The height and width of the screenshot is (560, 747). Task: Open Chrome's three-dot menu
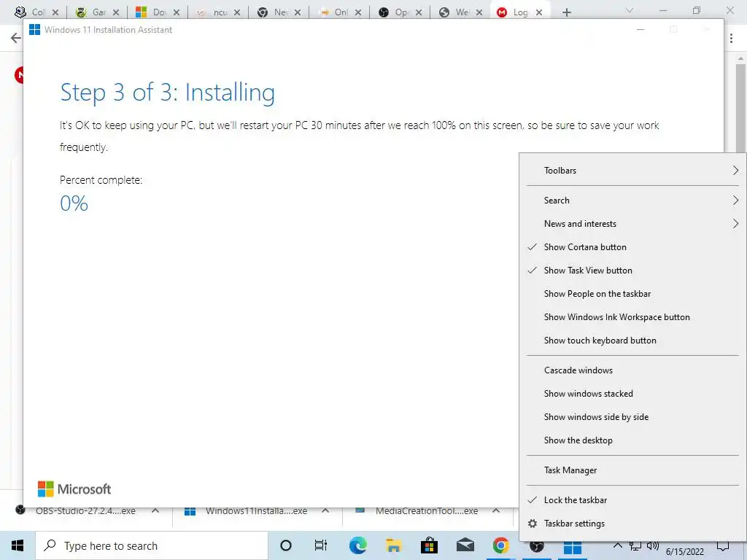point(731,39)
